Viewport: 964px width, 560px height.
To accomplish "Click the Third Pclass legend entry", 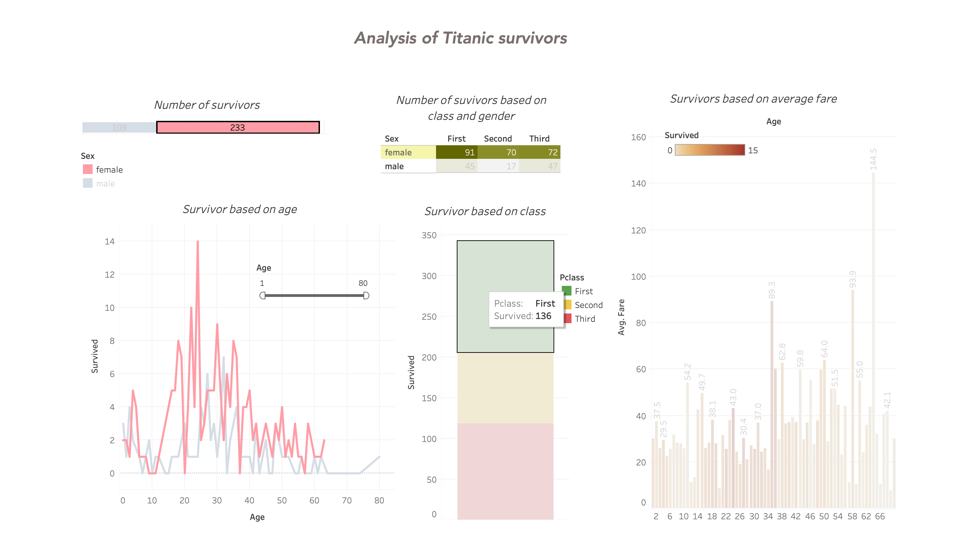I will click(x=585, y=319).
